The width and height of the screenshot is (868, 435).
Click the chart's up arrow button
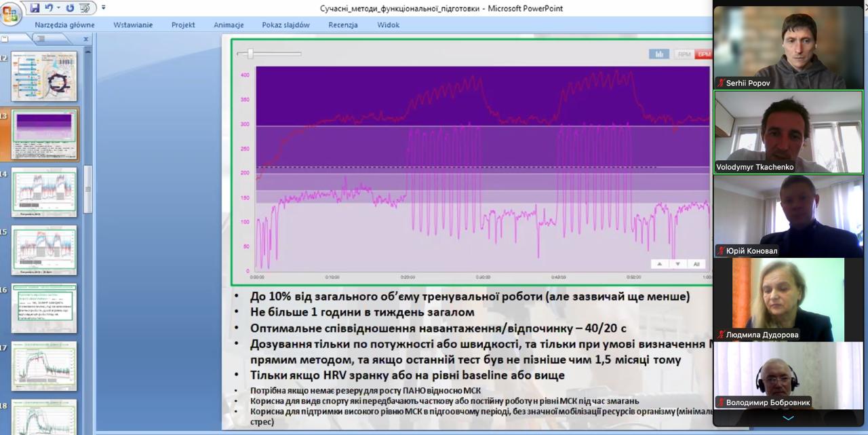click(660, 264)
